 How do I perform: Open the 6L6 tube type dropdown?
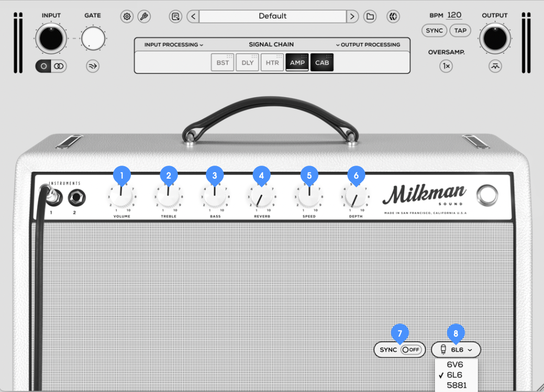click(456, 350)
